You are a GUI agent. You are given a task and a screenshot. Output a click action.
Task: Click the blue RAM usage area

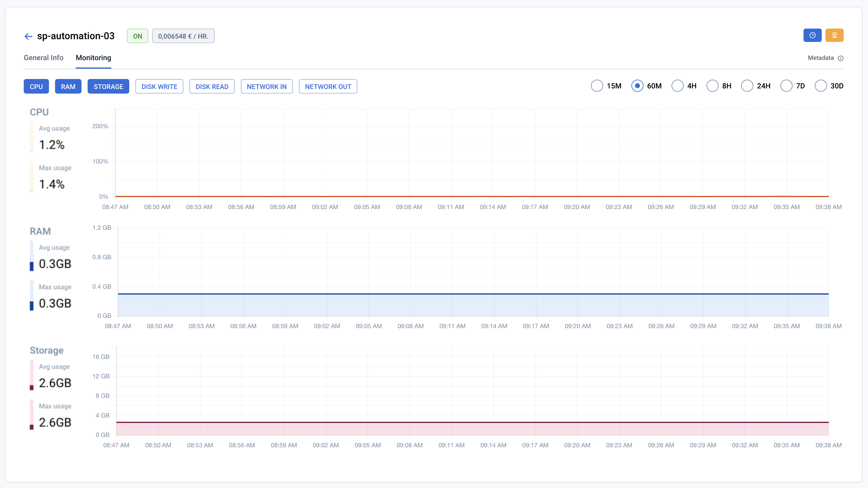coord(473,305)
